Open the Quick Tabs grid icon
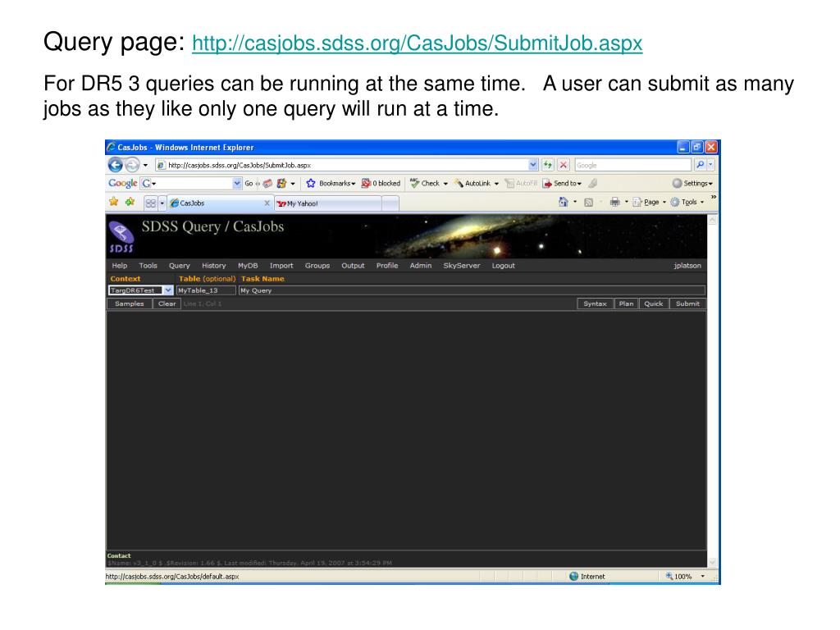840x630 pixels. 151,203
